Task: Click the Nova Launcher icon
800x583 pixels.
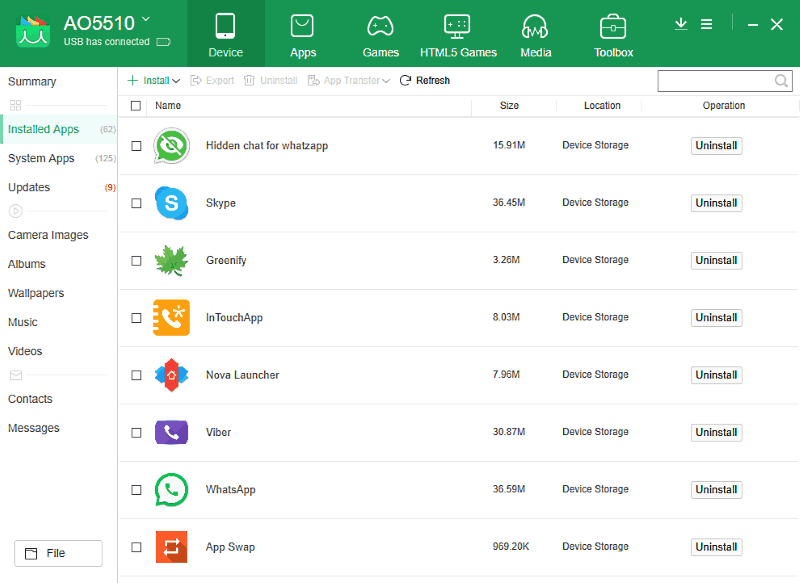Action: pos(171,375)
